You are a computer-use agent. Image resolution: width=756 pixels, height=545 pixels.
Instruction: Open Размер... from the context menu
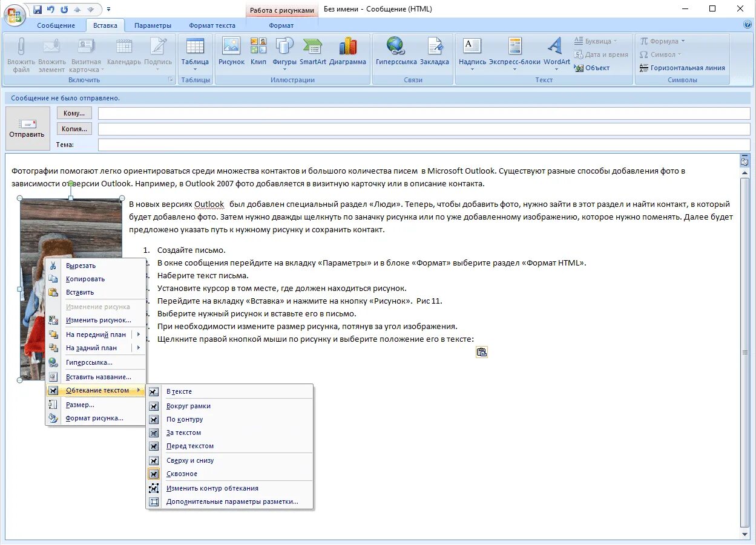[96, 405]
